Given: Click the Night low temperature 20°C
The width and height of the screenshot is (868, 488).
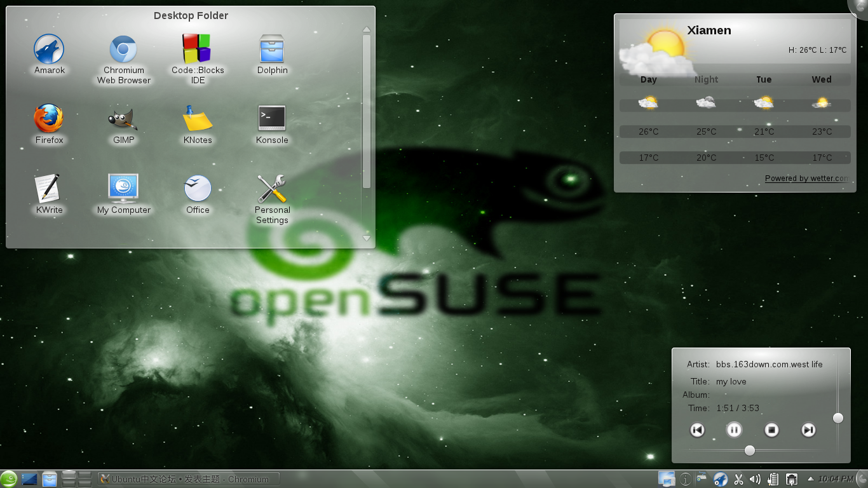Looking at the screenshot, I should pyautogui.click(x=706, y=158).
